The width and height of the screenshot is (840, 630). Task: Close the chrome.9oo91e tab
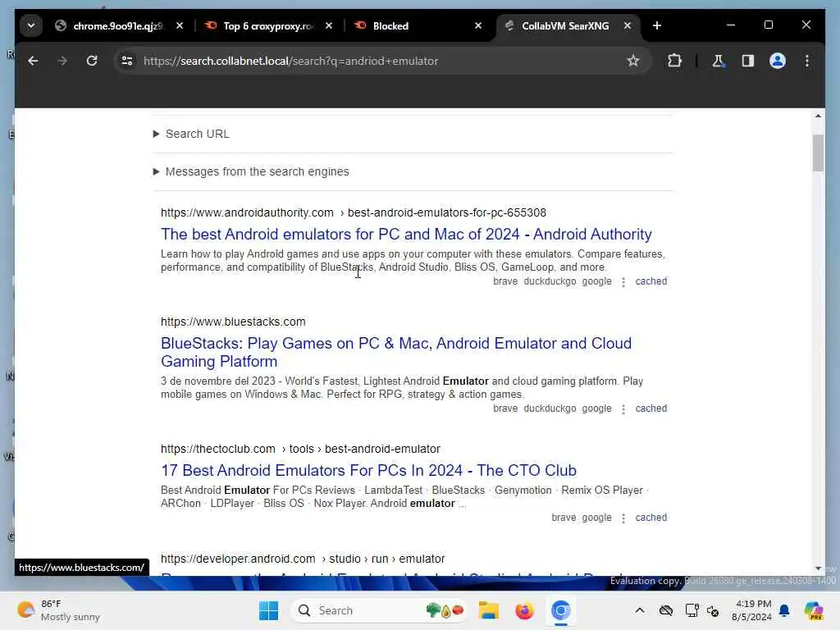[180, 25]
